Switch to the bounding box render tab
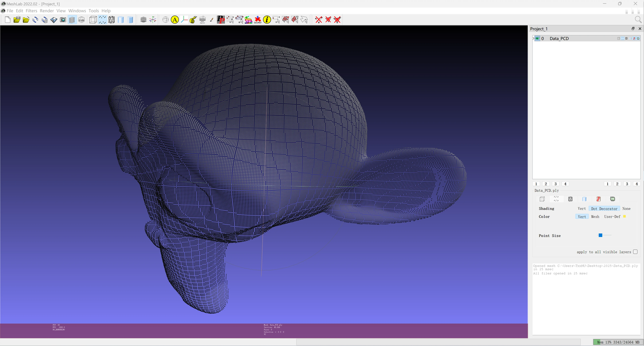The image size is (644, 346). (542, 199)
